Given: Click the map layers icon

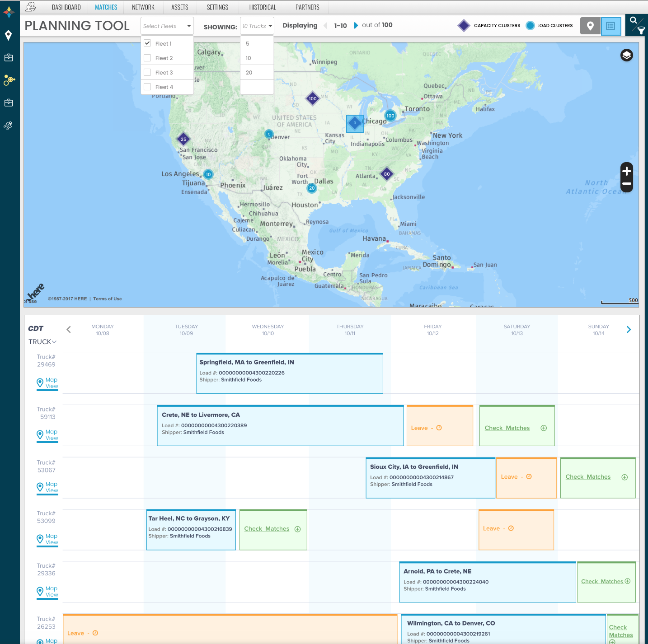Looking at the screenshot, I should click(626, 55).
